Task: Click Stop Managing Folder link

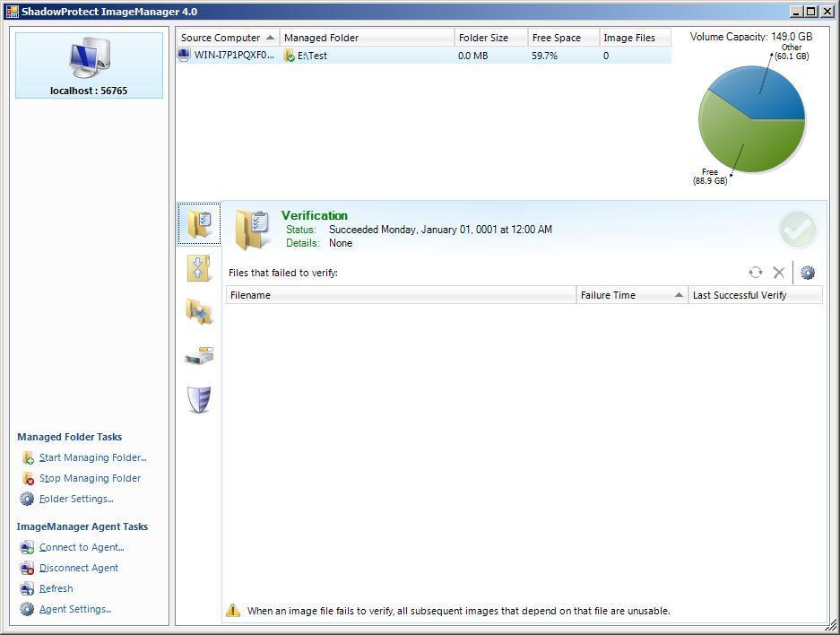Action: [x=90, y=478]
